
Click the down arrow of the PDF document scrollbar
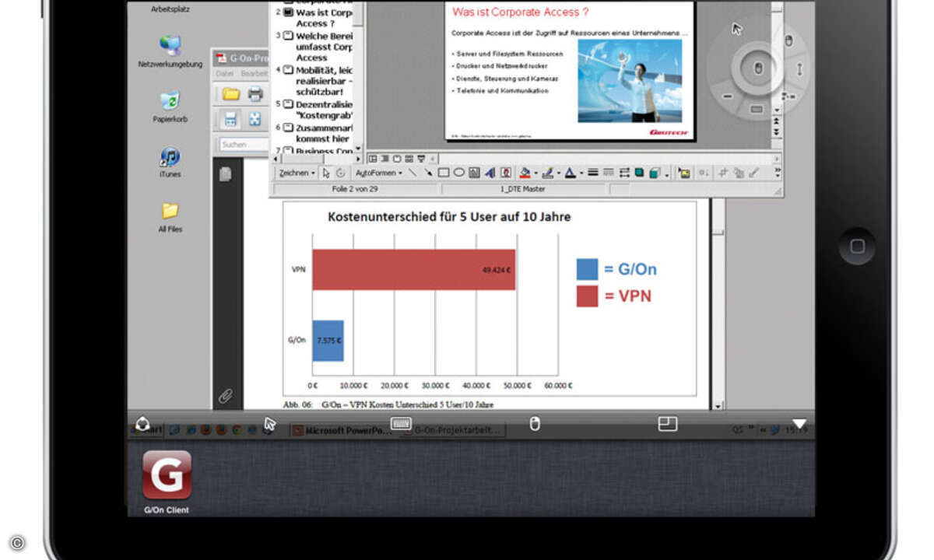click(719, 404)
